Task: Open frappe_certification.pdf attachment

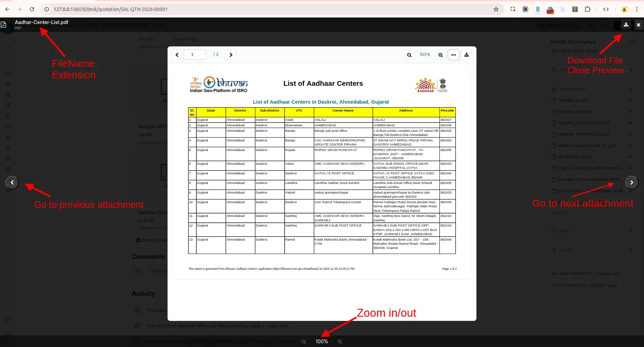Action: point(584,123)
